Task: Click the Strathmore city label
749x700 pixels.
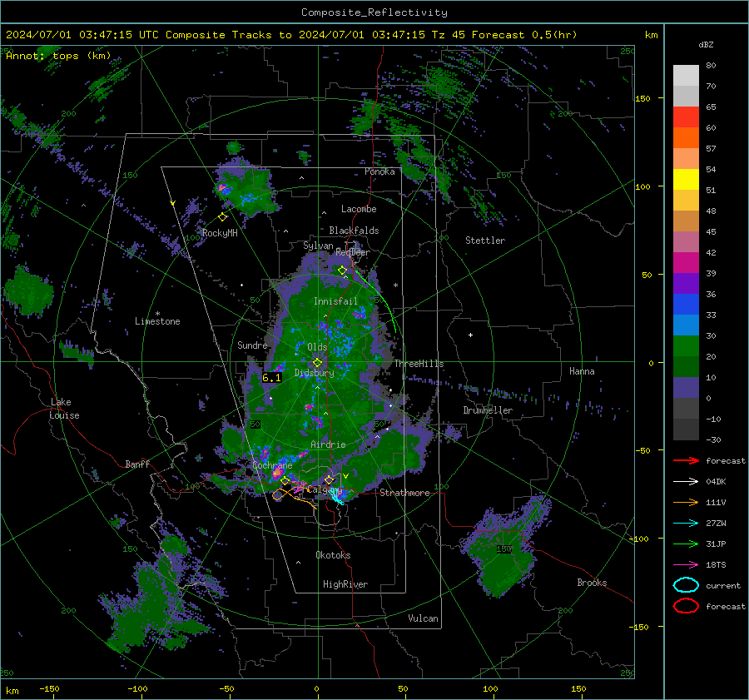Action: click(404, 493)
